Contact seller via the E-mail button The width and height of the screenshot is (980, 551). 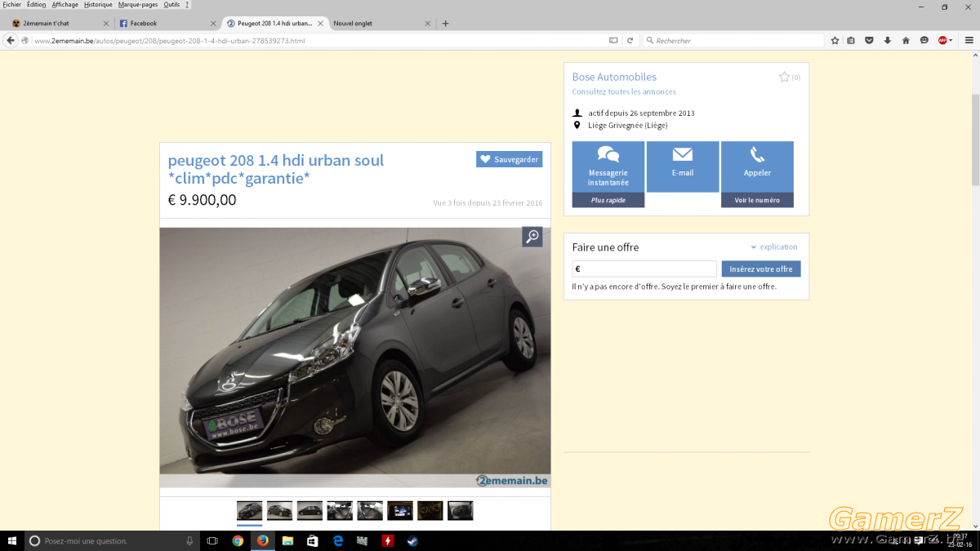click(683, 167)
